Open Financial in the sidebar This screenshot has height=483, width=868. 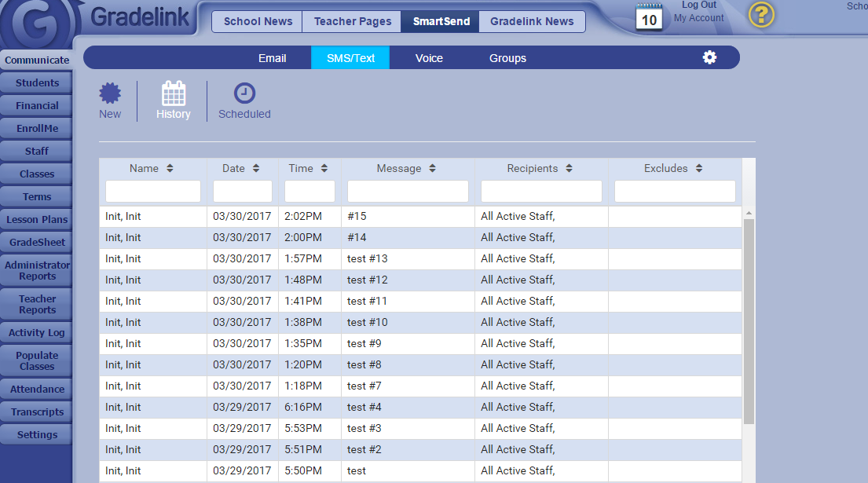point(37,106)
